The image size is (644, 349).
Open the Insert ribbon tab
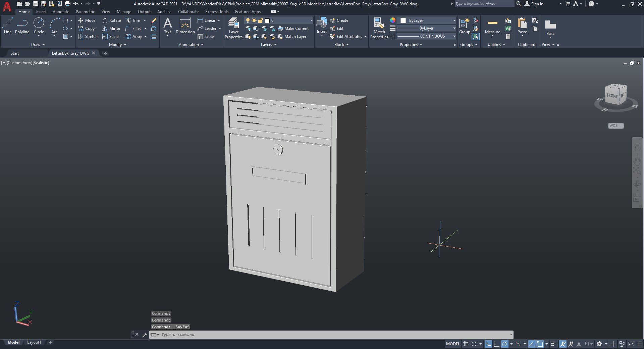click(x=41, y=12)
